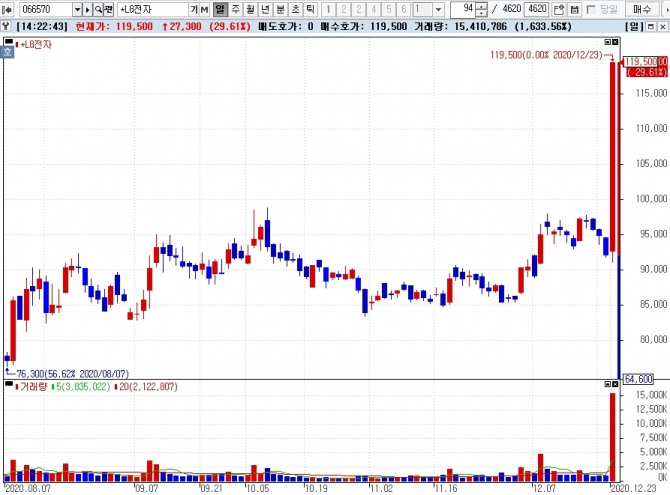Click the low annotation 76,300(56.62% 2020/08/07)
The image size is (670, 495).
73,374
